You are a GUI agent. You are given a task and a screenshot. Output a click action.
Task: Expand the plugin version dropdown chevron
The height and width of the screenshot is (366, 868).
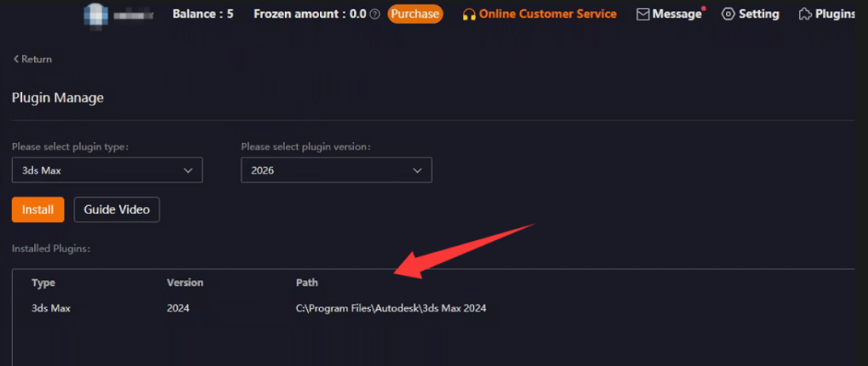coord(417,170)
